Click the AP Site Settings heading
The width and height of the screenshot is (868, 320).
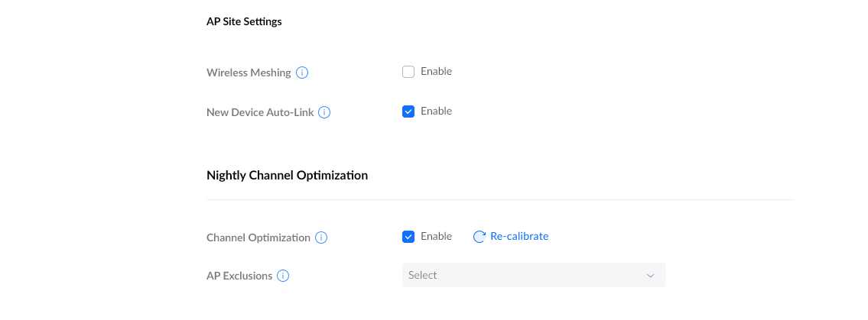(244, 21)
